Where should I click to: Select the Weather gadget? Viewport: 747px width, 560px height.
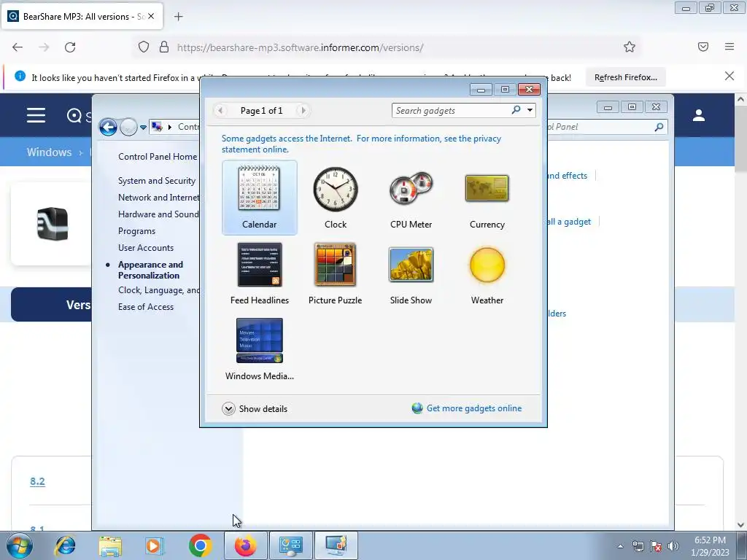487,273
